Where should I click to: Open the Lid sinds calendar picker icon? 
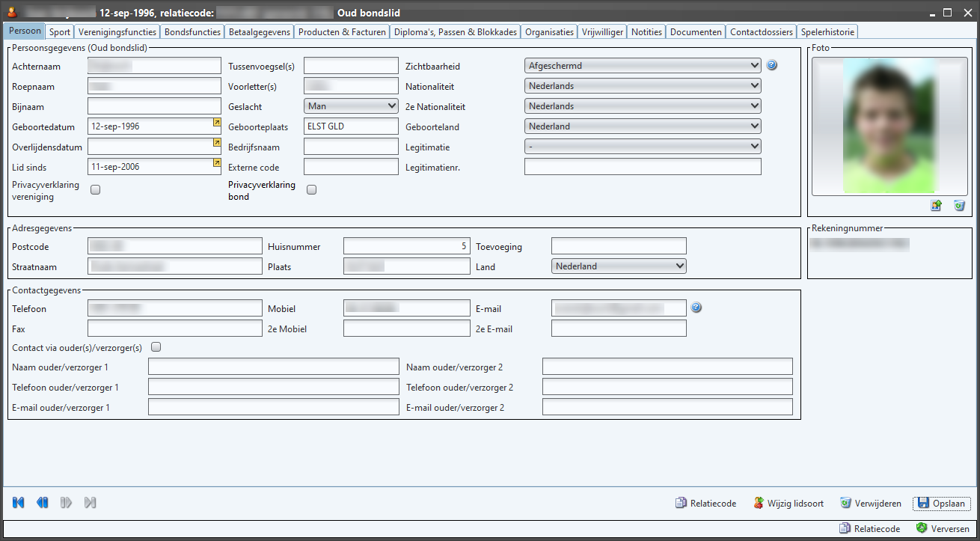[x=217, y=162]
